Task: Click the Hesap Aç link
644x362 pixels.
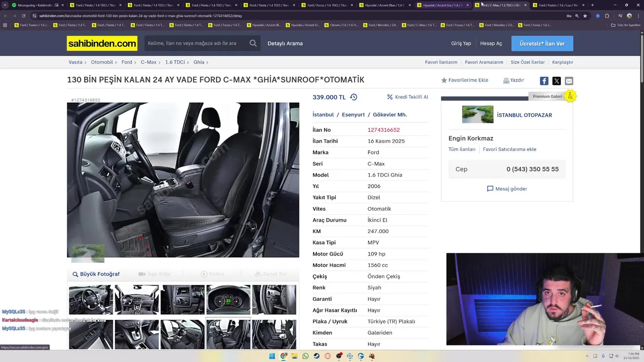Action: pyautogui.click(x=491, y=43)
